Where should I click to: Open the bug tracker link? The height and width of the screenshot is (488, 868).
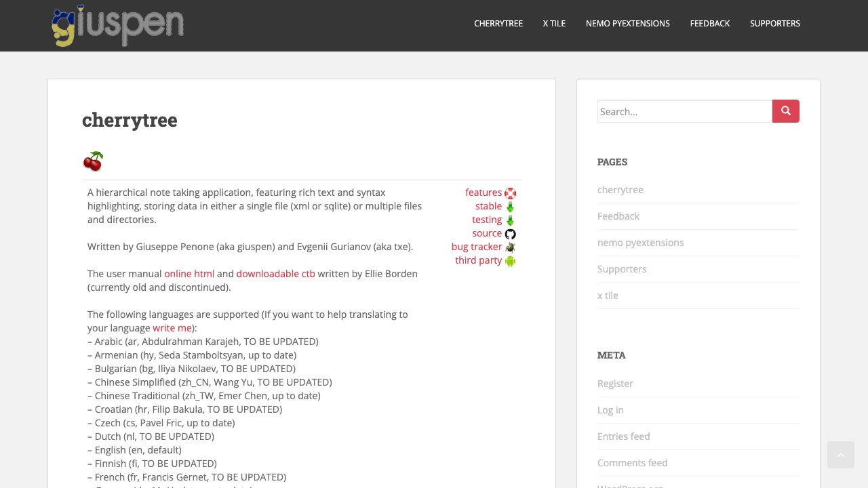point(477,247)
